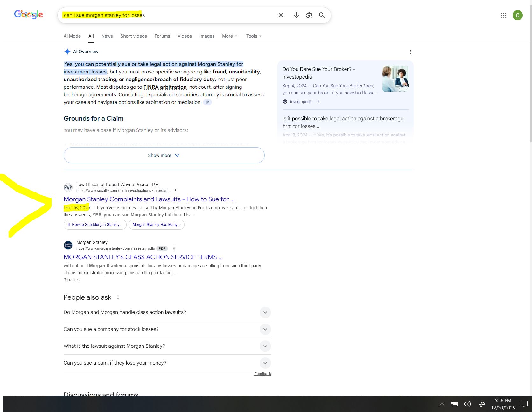The image size is (532, 412).
Task: Click the AI Overview source link chip
Action: pyautogui.click(x=207, y=102)
